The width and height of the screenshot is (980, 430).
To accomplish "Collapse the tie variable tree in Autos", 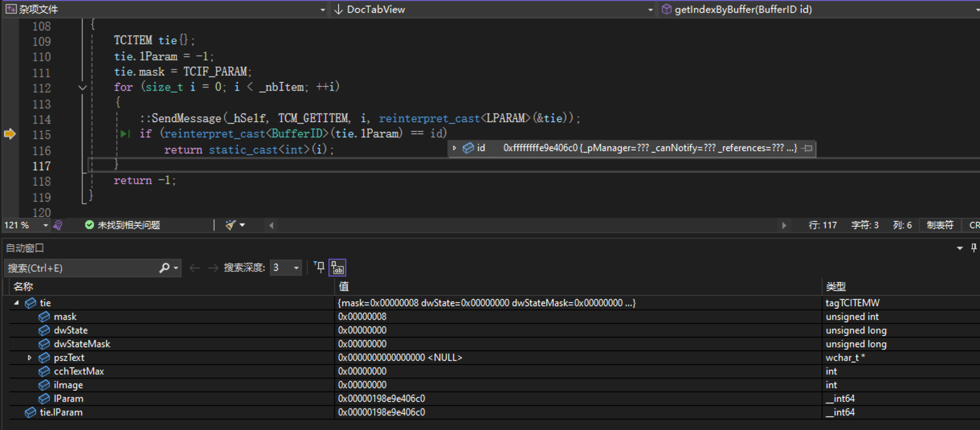I will coord(16,303).
